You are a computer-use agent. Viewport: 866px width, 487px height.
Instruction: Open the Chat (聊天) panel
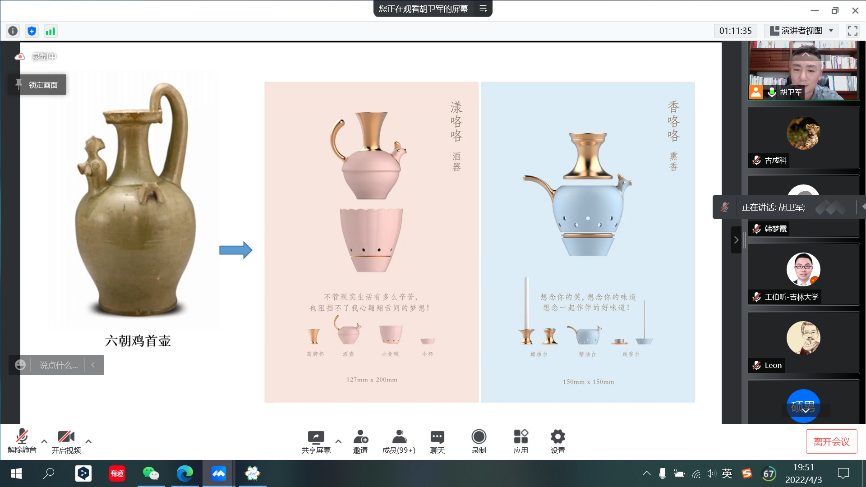click(x=437, y=441)
